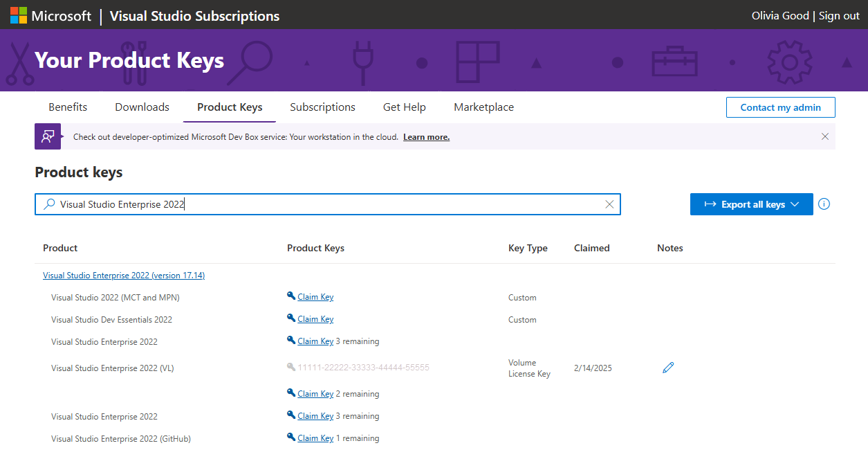Open Visual Studio Enterprise 2022 (version 17.14) link
The height and width of the screenshot is (450, 868).
(124, 275)
